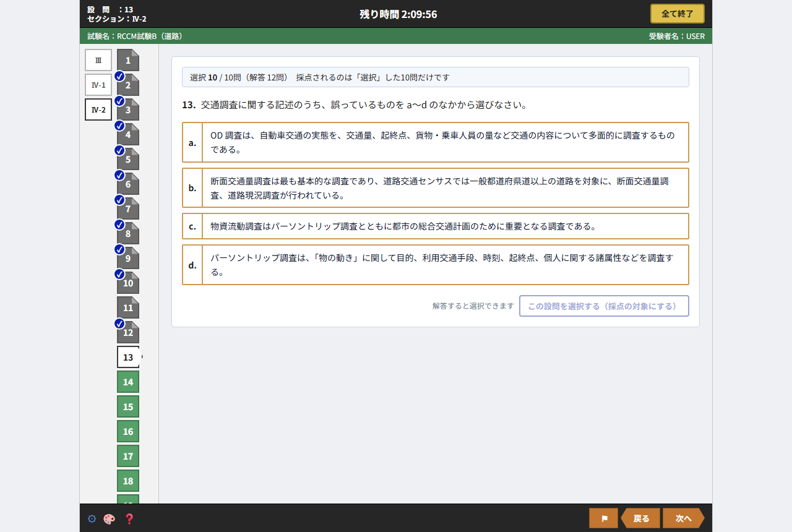Viewport: 792px width, 532px height.
Task: Go to question 5 page icon
Action: (128, 159)
